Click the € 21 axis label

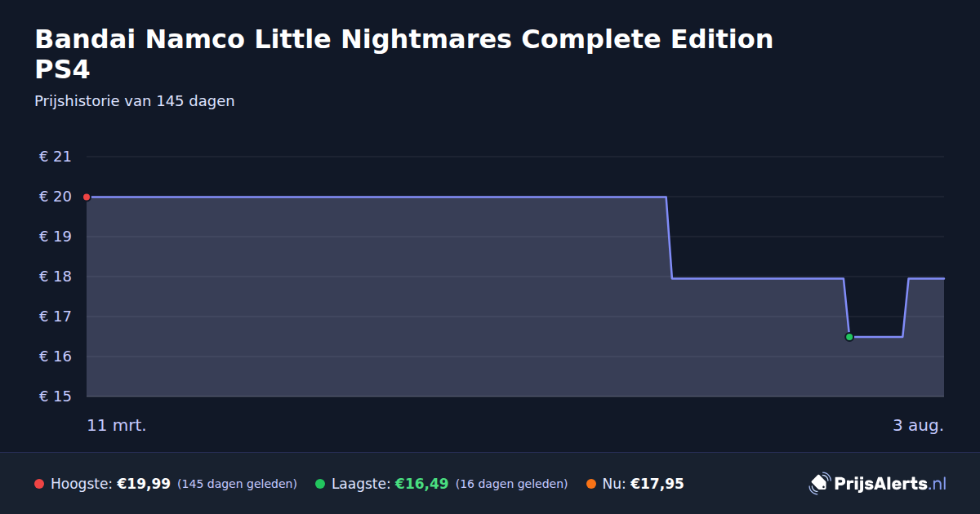56,157
